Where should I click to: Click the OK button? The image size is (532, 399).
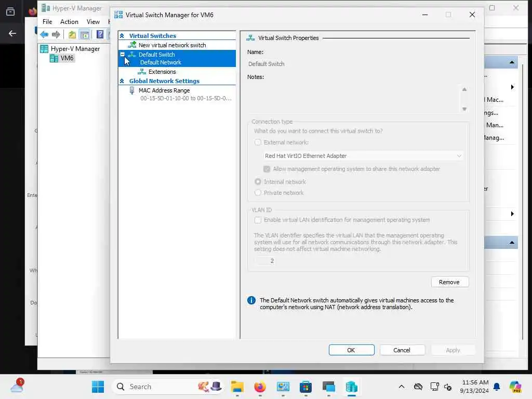[352, 350]
